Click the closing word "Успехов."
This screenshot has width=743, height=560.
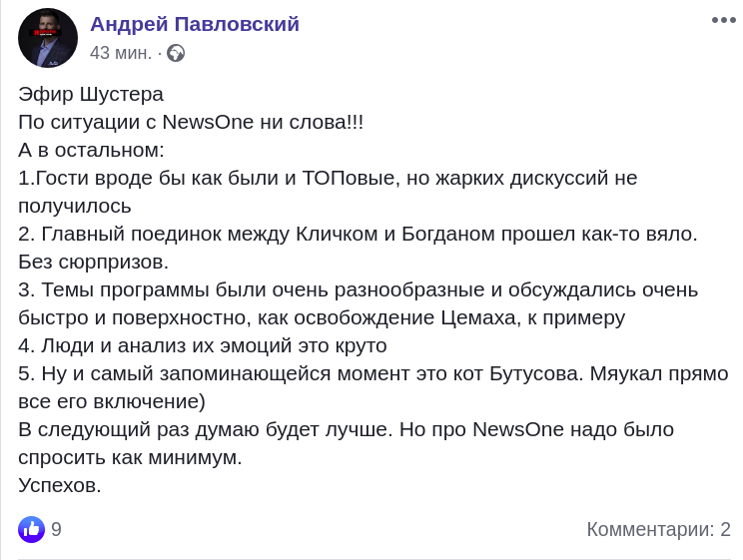(60, 486)
